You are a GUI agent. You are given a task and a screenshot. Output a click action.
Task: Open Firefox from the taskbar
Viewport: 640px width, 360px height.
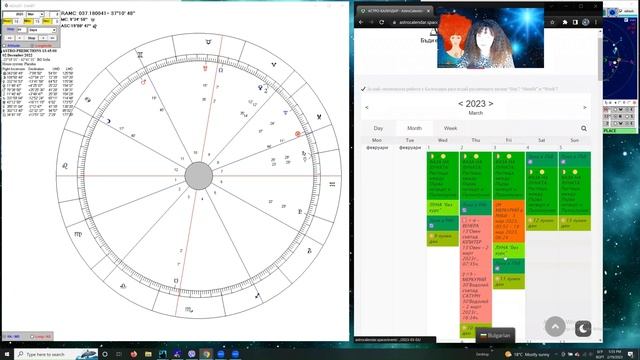[x=133, y=354]
